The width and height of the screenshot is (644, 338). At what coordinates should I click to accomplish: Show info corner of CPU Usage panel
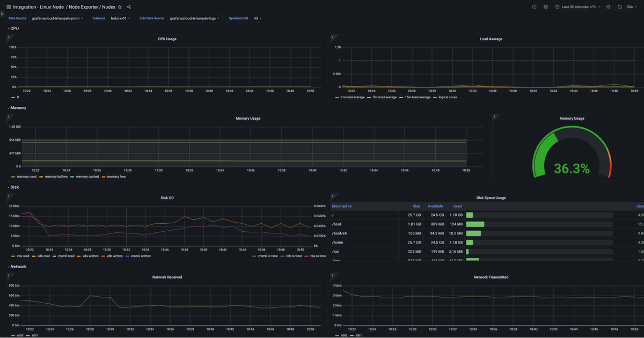click(x=9, y=37)
